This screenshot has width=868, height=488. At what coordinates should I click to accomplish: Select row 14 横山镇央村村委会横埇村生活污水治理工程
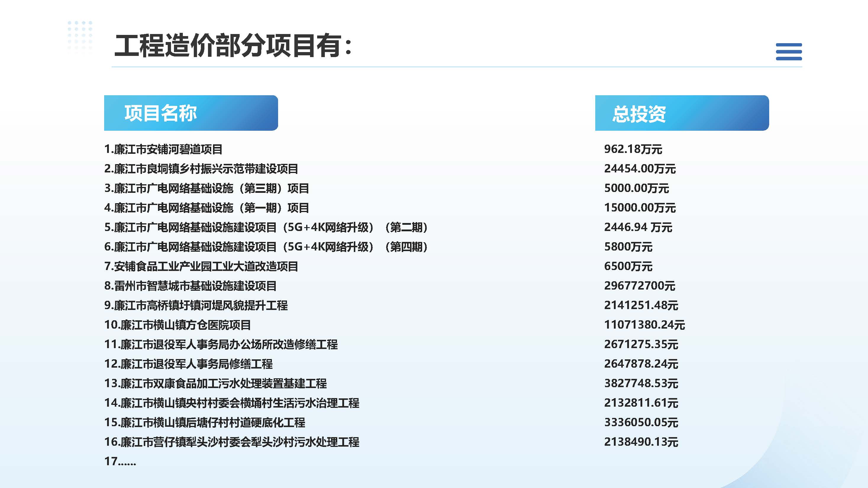(x=232, y=403)
